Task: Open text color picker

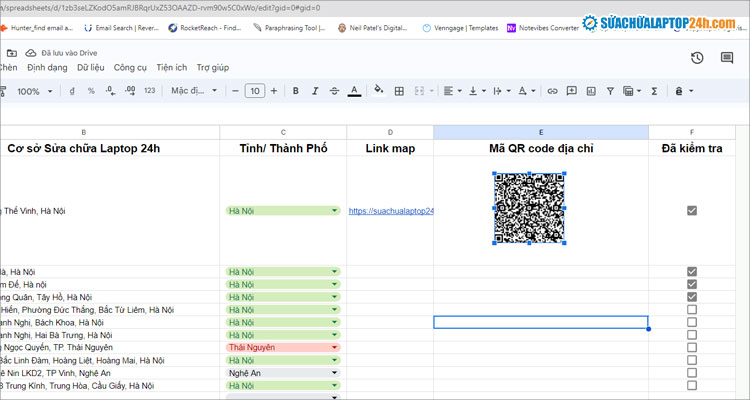Action: coord(354,91)
